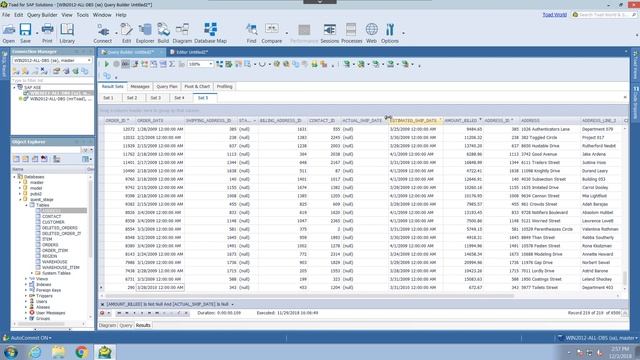Expand the System Tables node
The width and height of the screenshot is (640, 360).
pos(32,273)
